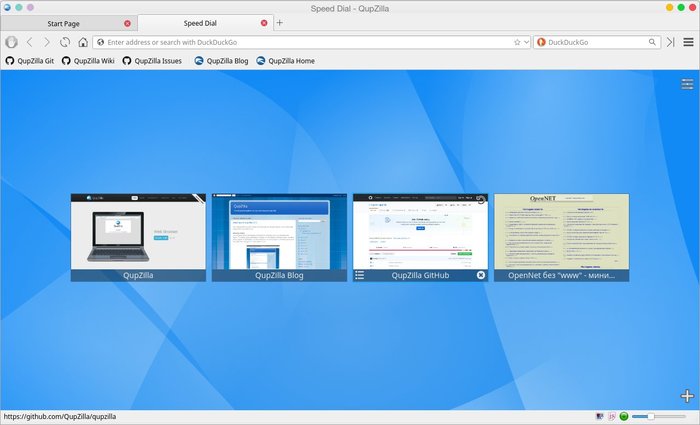The image size is (700, 425).
Task: Focus the DuckDuckGo search box
Action: 596,42
